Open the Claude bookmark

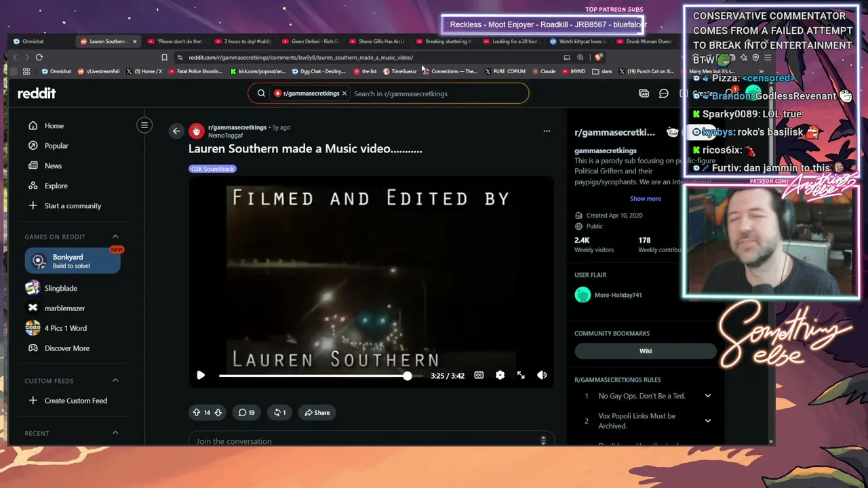pyautogui.click(x=544, y=71)
